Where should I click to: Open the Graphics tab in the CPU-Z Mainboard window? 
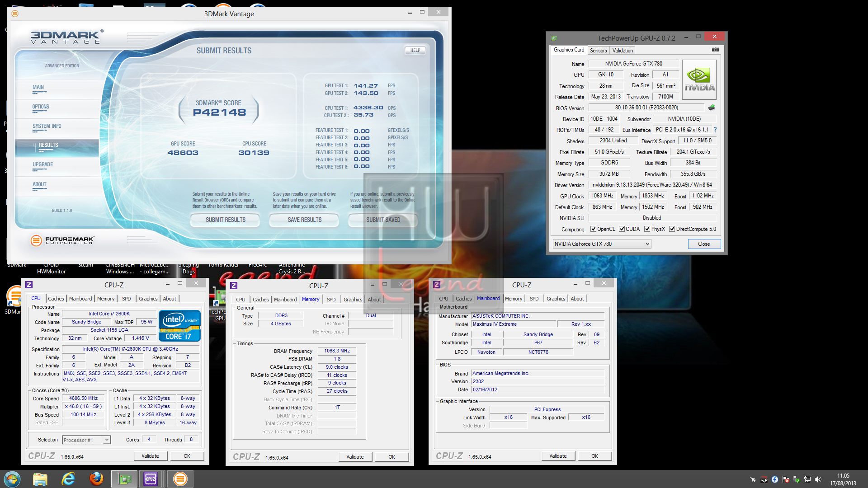coord(556,299)
